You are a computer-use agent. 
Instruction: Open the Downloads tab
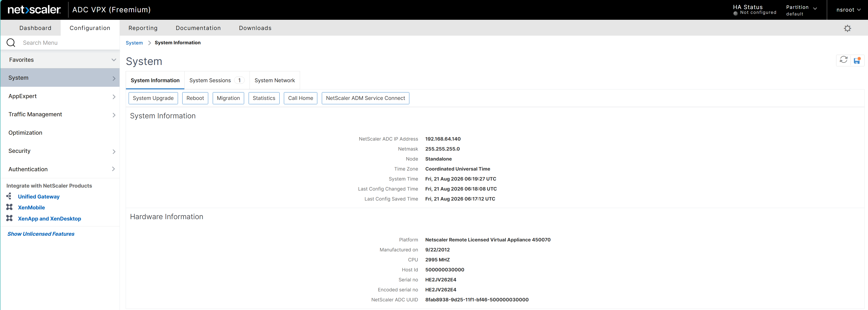255,28
